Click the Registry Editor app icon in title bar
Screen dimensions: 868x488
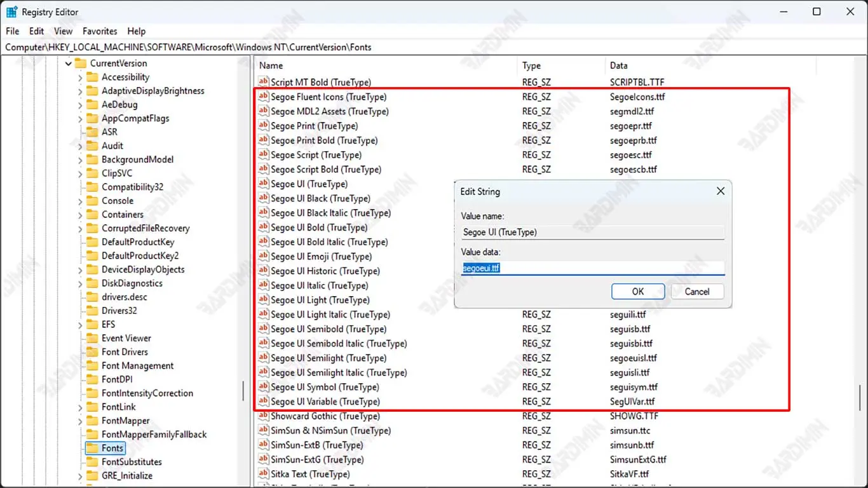click(11, 11)
